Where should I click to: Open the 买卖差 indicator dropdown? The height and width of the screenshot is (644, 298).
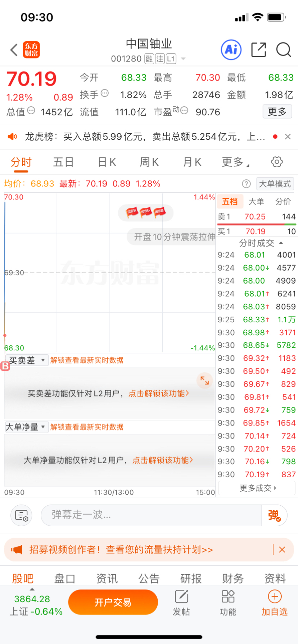click(x=27, y=360)
